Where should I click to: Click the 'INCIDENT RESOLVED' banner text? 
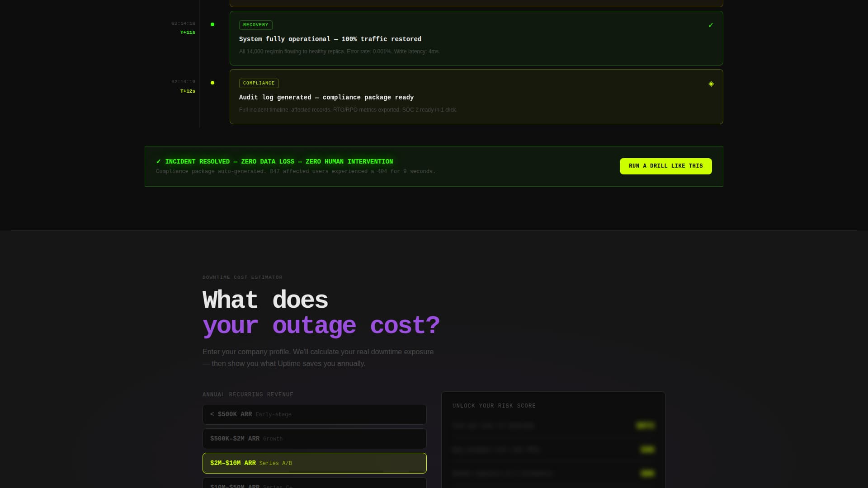[274, 162]
